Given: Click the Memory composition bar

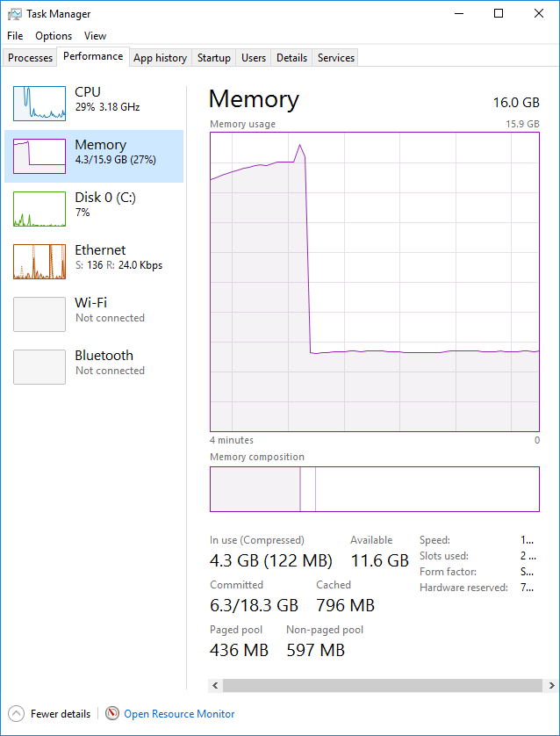Looking at the screenshot, I should pyautogui.click(x=375, y=489).
